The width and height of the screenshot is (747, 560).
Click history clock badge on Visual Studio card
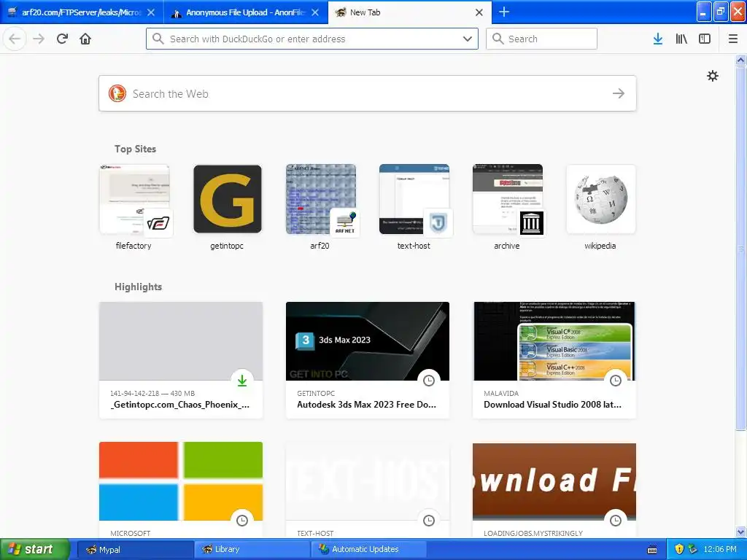tap(616, 381)
